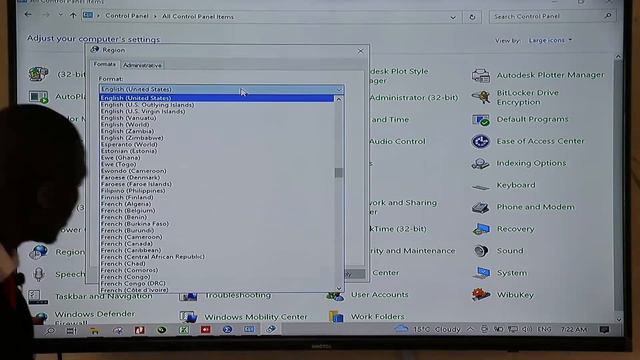
Task: Click ENG language indicator in tray
Action: (544, 329)
